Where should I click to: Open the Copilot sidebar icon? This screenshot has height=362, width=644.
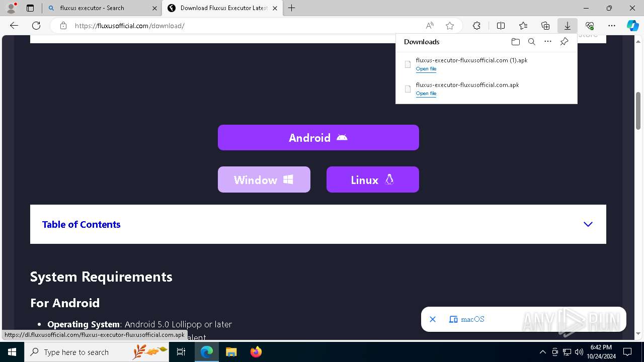tap(633, 26)
